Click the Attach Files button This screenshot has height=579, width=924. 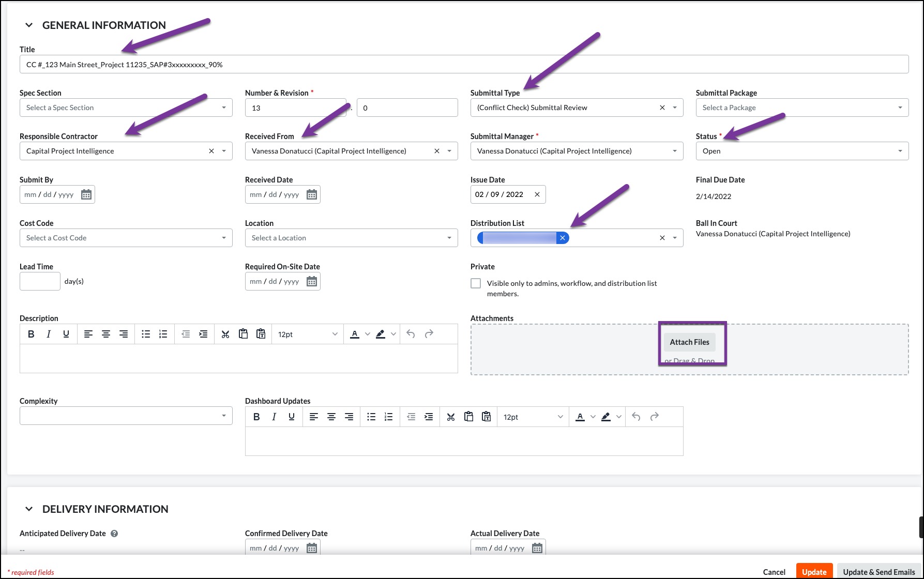[x=689, y=342]
